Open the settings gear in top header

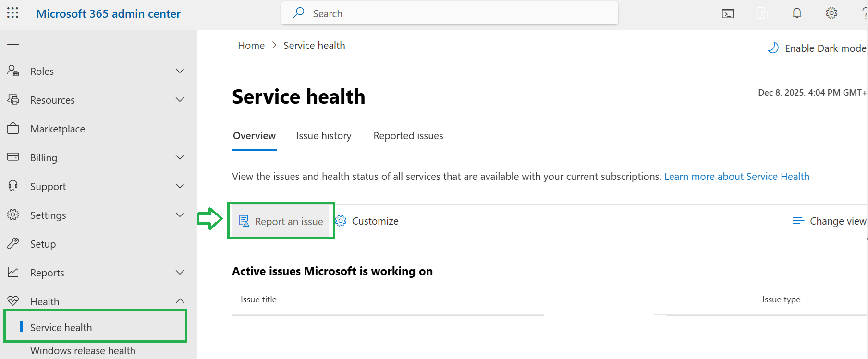point(831,13)
